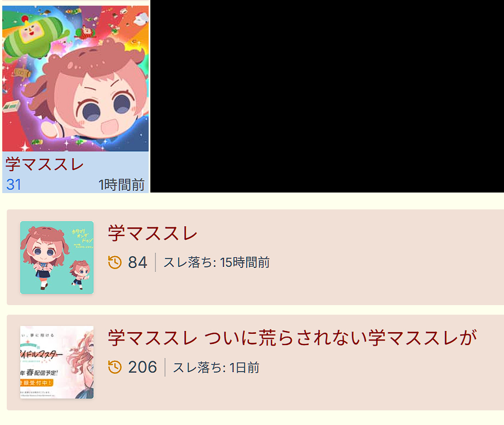Click the history clock icon beside 206

pos(115,367)
